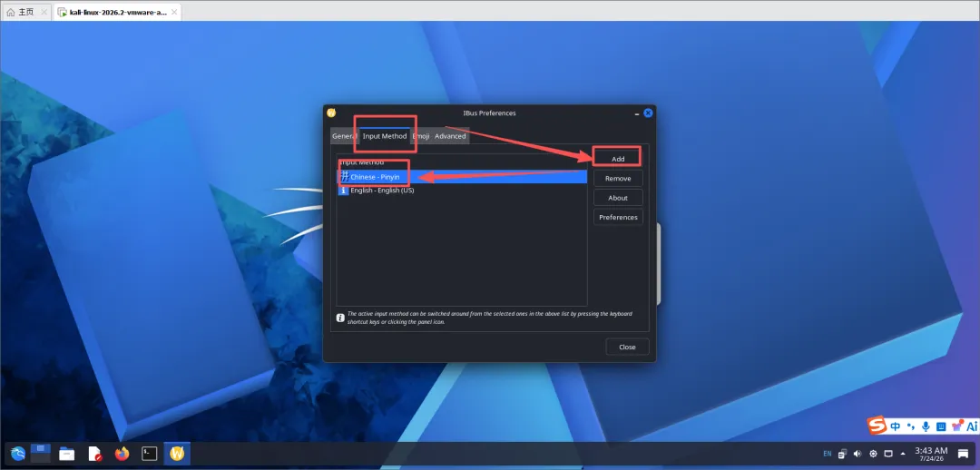Click the blue X to close IBus Preferences
The height and width of the screenshot is (470, 980).
648,113
